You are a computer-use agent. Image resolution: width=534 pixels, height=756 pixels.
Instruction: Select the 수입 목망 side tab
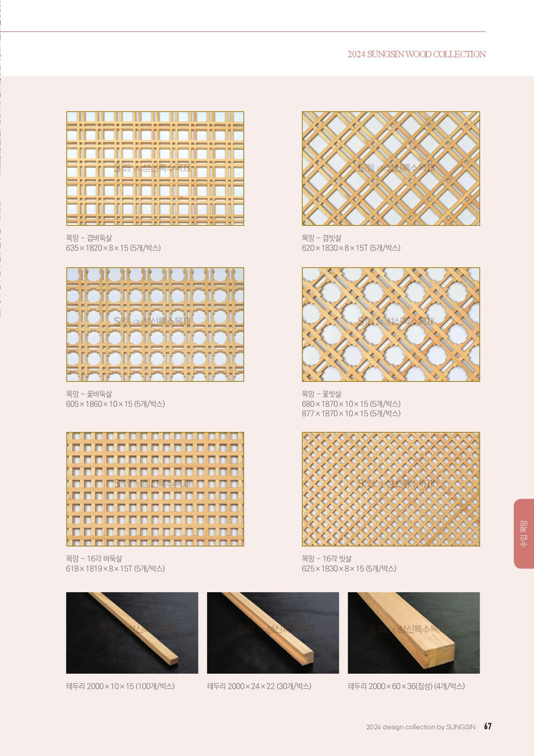[x=524, y=534]
